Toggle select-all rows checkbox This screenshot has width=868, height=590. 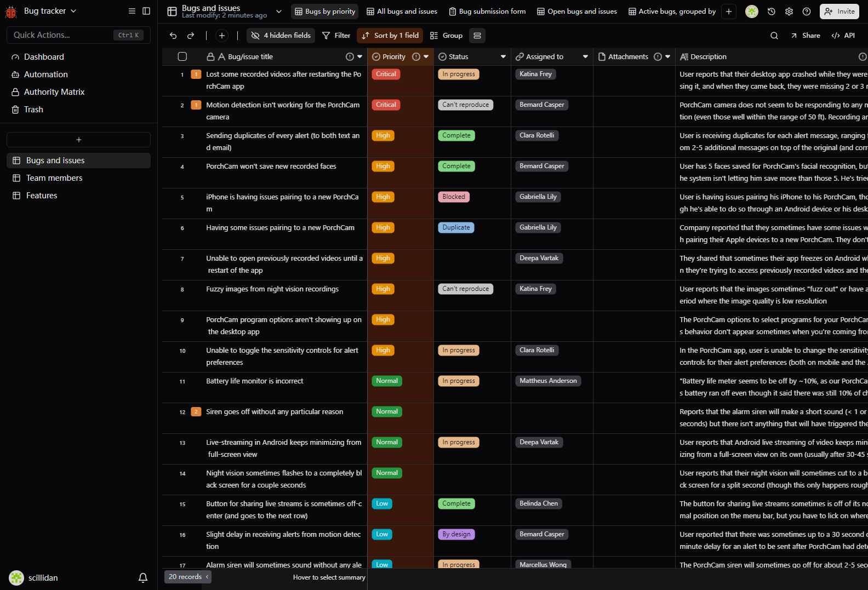pyautogui.click(x=182, y=57)
